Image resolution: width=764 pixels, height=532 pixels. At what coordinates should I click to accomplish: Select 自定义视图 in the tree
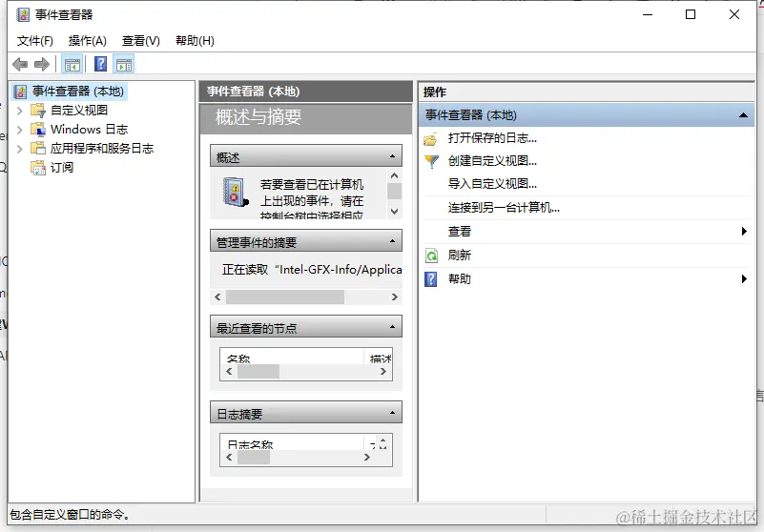[79, 111]
